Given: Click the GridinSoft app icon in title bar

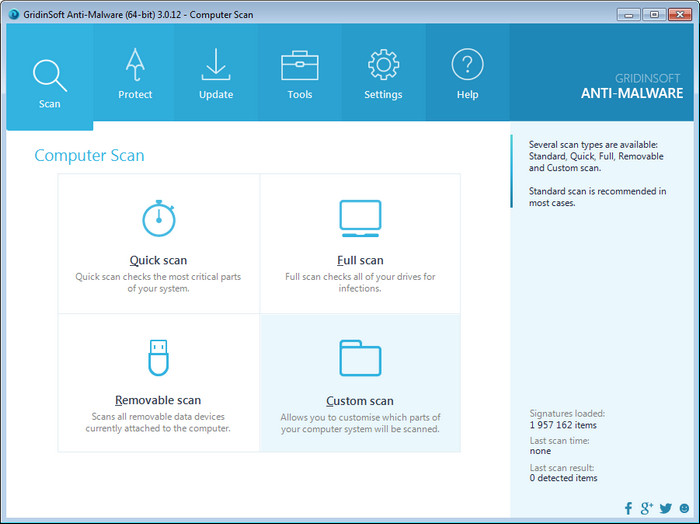Looking at the screenshot, I should click(x=14, y=14).
